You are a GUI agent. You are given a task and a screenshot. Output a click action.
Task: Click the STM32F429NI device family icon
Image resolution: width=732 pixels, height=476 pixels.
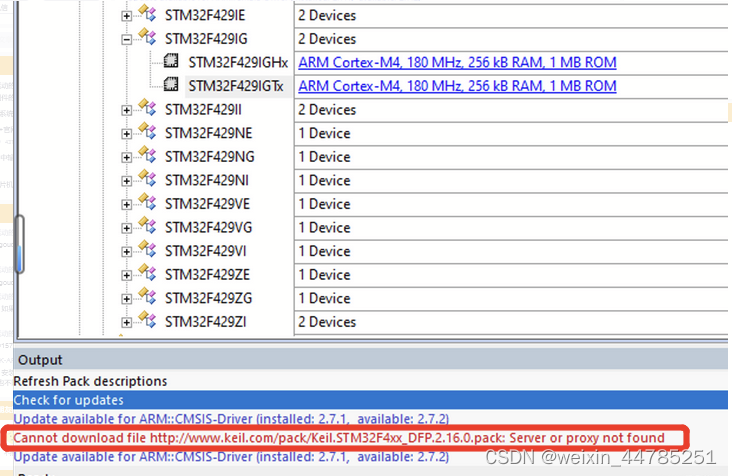pyautogui.click(x=148, y=178)
